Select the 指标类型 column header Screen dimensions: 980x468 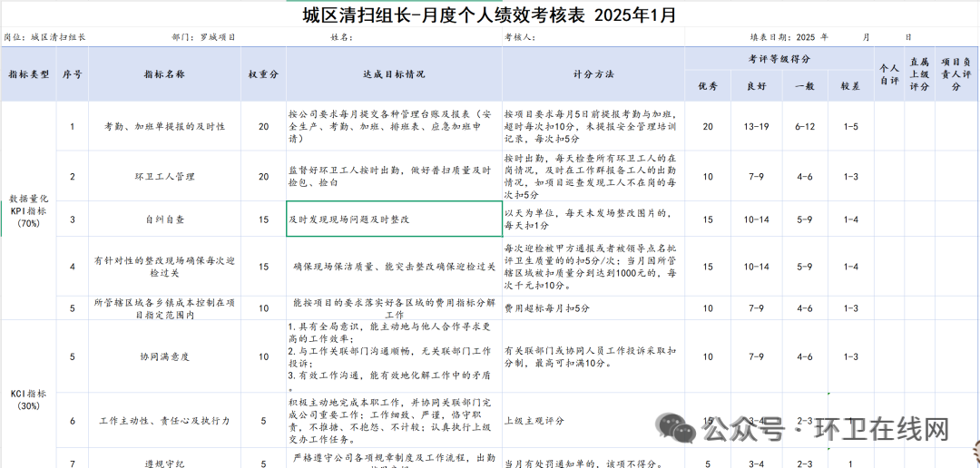pyautogui.click(x=29, y=74)
